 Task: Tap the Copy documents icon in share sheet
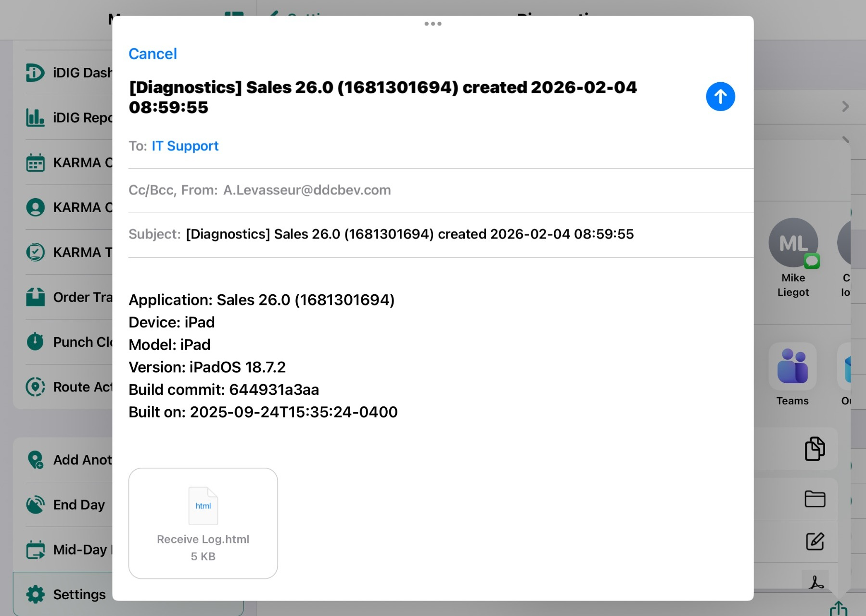[815, 449]
